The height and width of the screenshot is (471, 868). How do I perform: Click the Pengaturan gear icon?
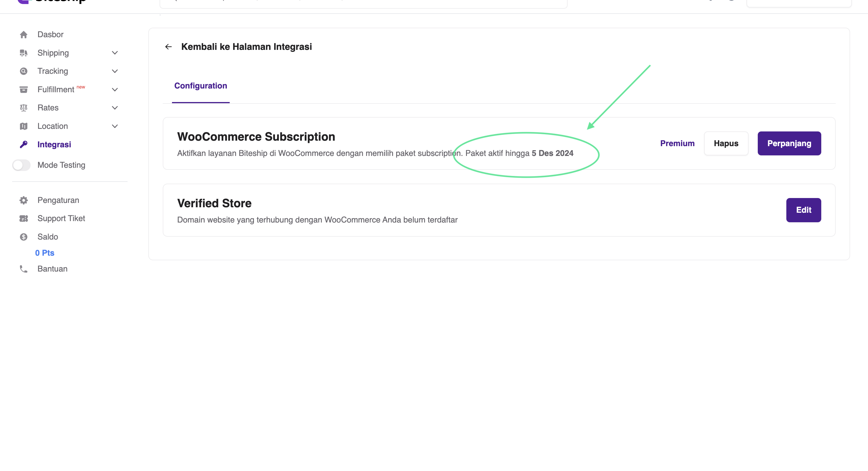pyautogui.click(x=24, y=200)
